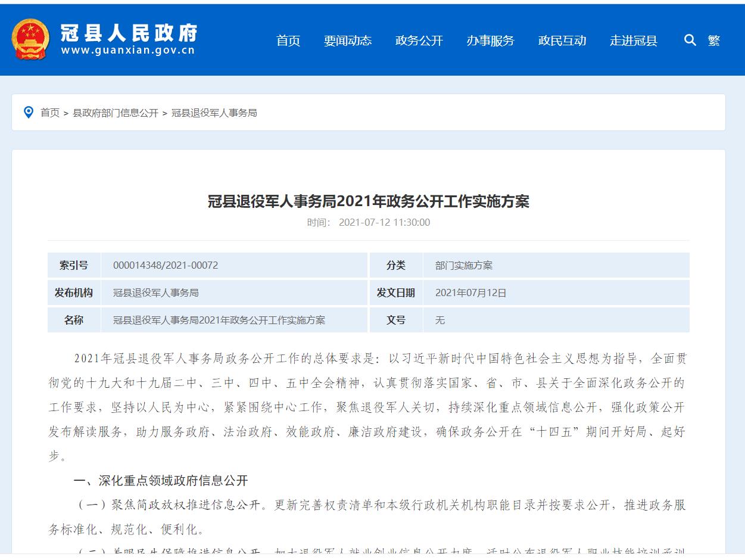Screen dimensions: 745x560
Task: Click index number 000014348/2021-00072
Action: pyautogui.click(x=166, y=265)
